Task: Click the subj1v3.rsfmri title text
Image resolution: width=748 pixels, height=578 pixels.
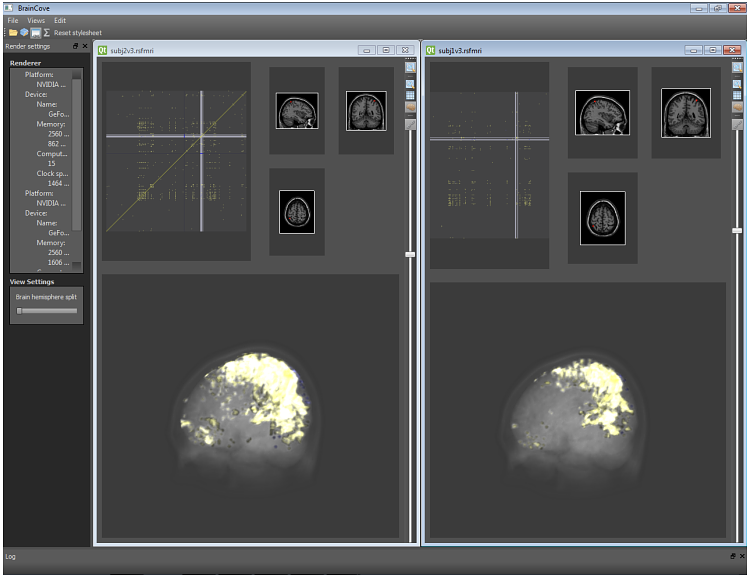Action: (460, 51)
